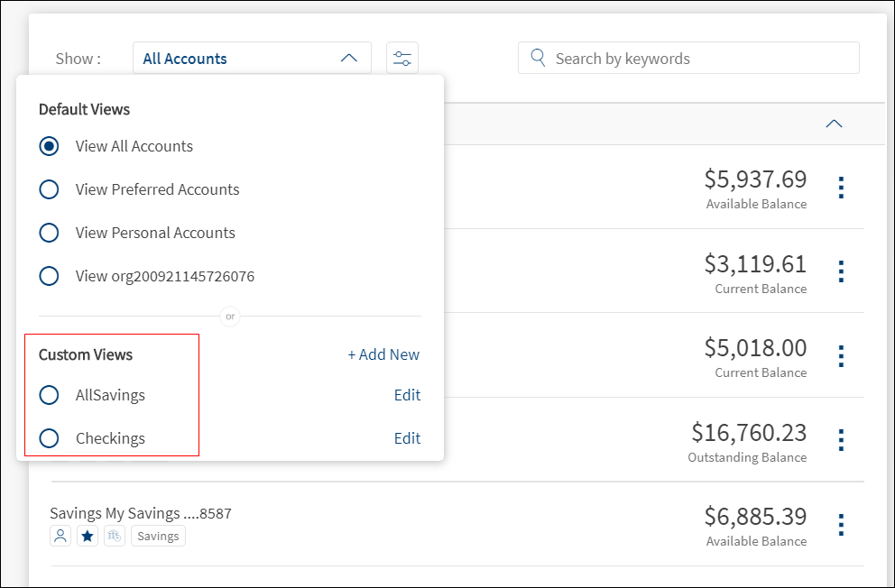Viewport: 895px width, 588px height.
Task: Choose the AllSavings custom view radio
Action: click(x=50, y=395)
